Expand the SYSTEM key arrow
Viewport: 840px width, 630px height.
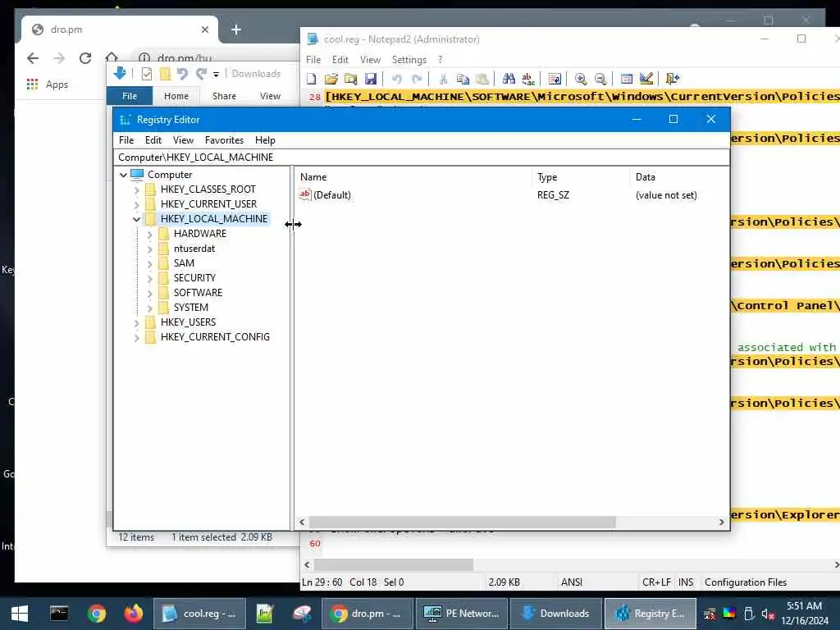(149, 308)
